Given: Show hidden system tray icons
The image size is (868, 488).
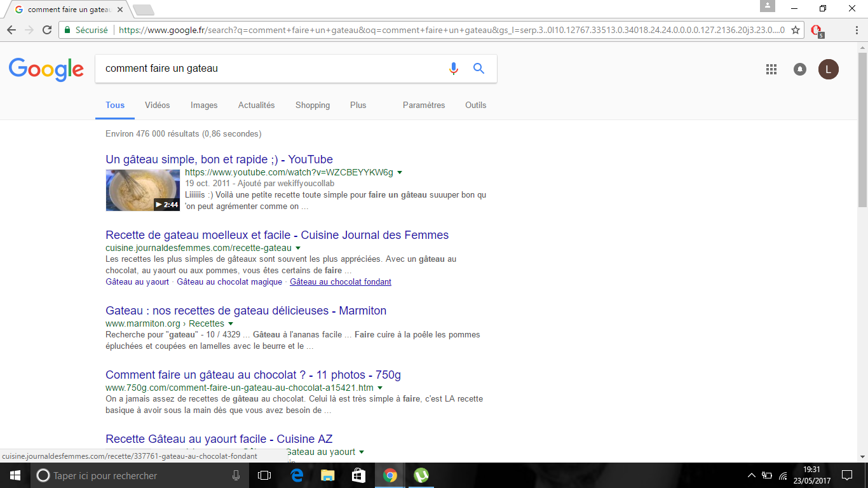Looking at the screenshot, I should point(752,475).
